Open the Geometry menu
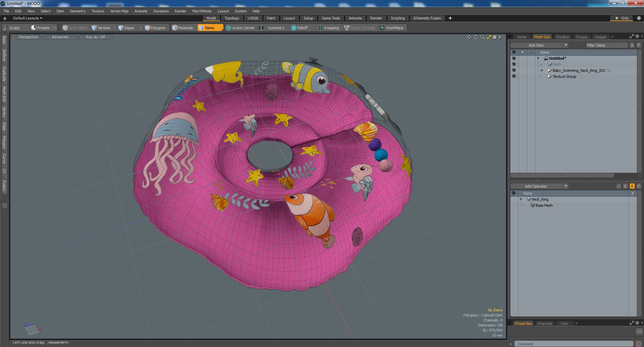 [x=78, y=11]
